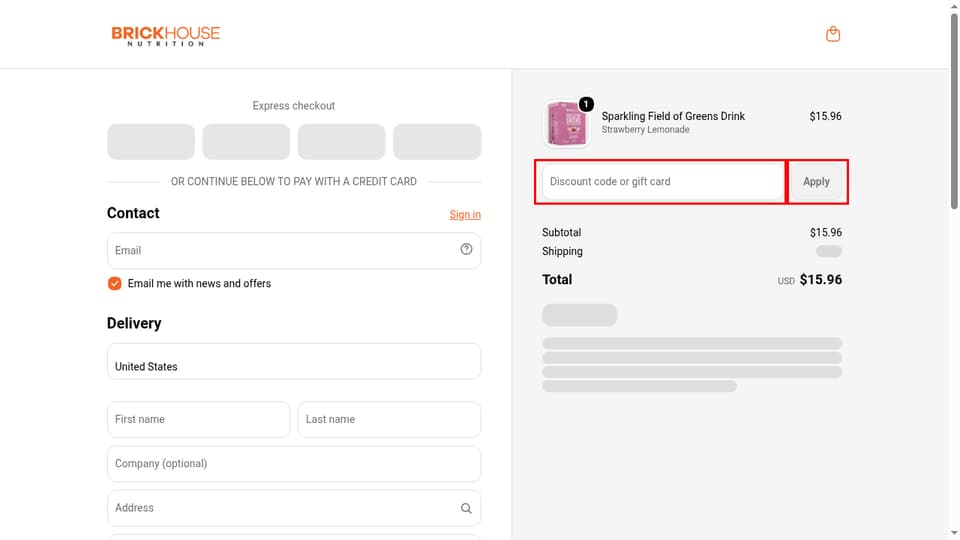
Task: Click the Sparkling Field of Greens Drink title
Action: tap(673, 116)
